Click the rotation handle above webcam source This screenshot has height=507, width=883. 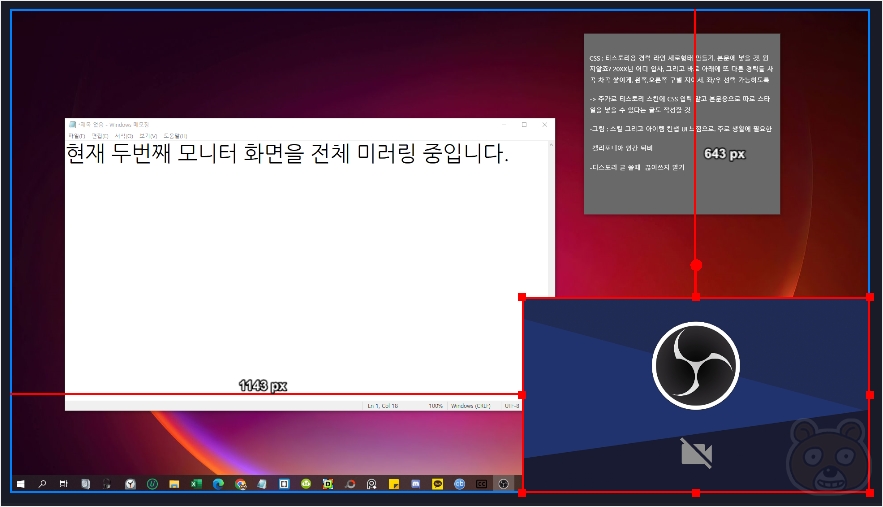coord(696,265)
